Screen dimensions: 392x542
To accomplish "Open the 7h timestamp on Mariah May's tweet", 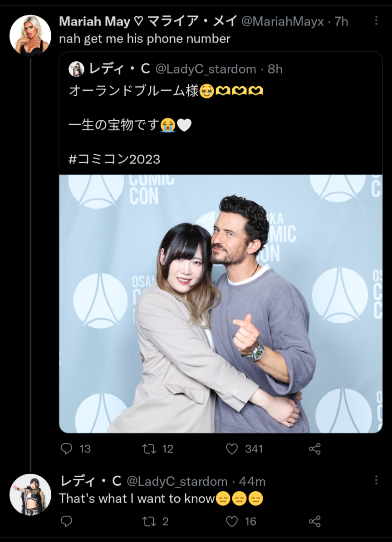I will (341, 22).
